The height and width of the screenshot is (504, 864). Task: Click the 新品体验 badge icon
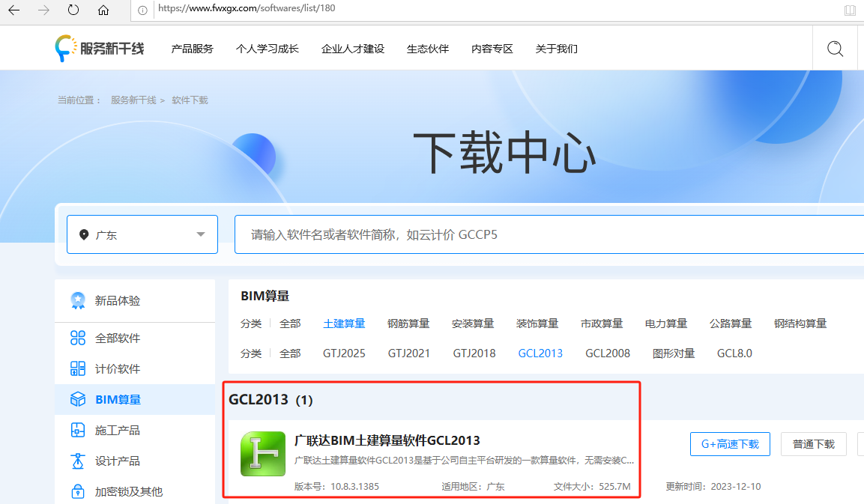78,301
